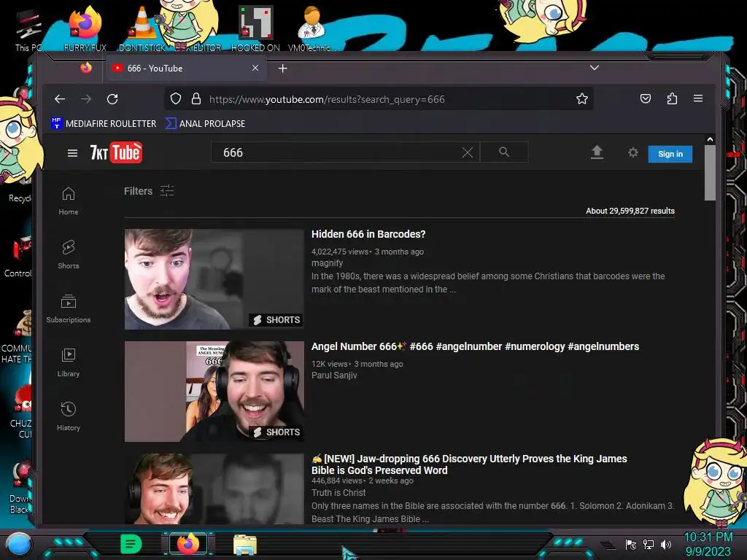Click the Tube logo to go home
This screenshot has height=560, width=747.
(x=116, y=153)
